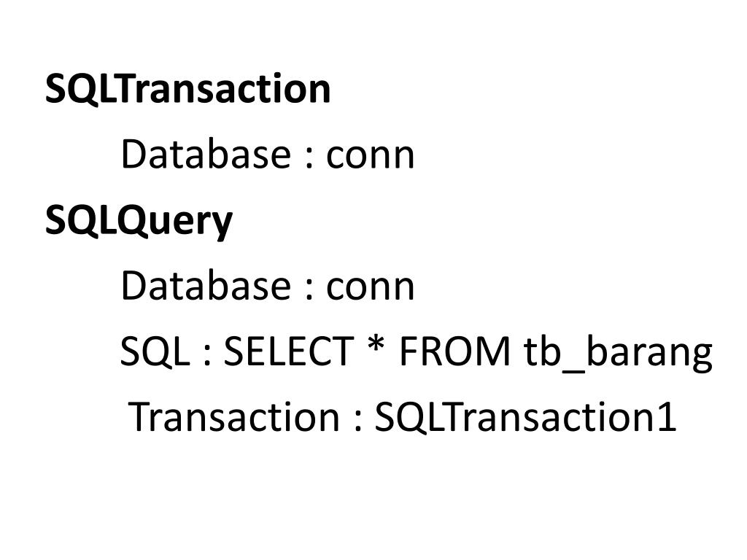Select the FROM keyword in the query

click(x=454, y=351)
